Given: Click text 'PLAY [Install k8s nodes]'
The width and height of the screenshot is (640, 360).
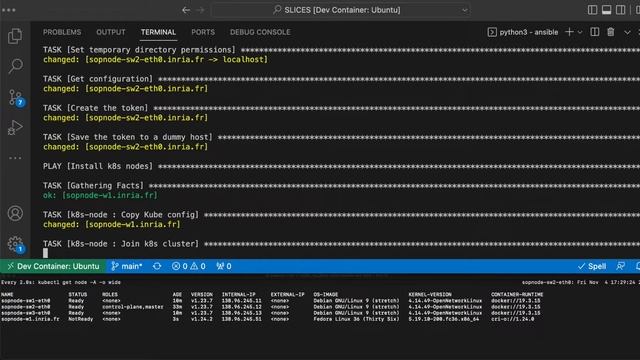Looking at the screenshot, I should 98,166.
